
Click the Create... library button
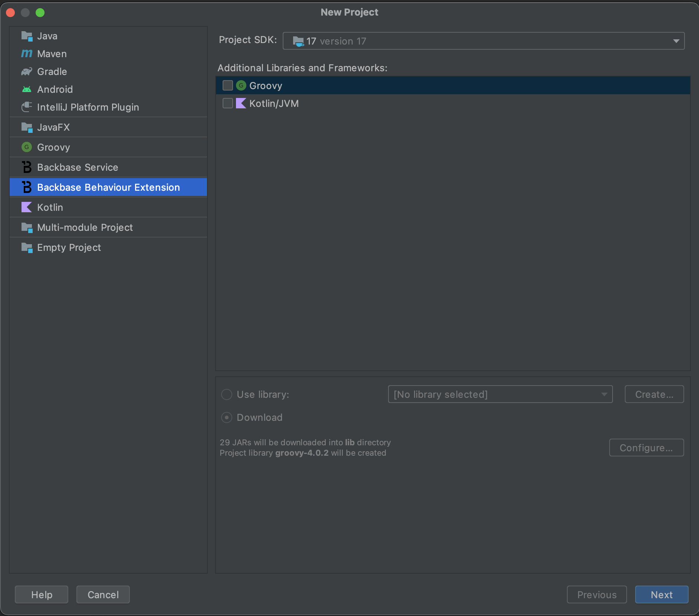pyautogui.click(x=654, y=394)
